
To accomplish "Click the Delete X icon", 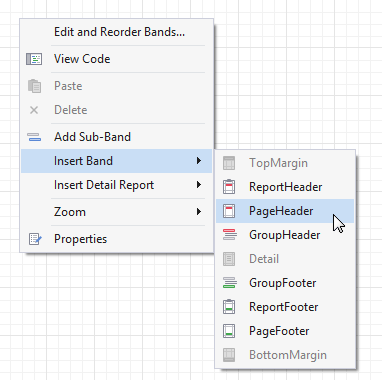I will 34,110.
